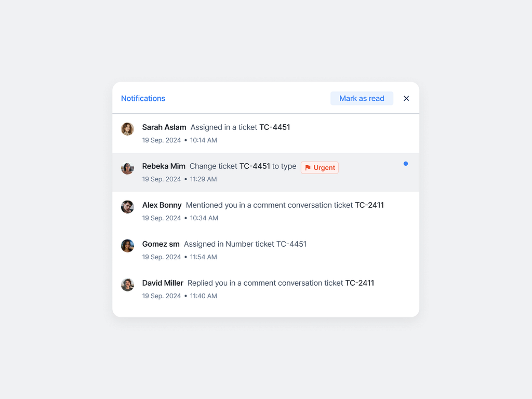The width and height of the screenshot is (532, 399).
Task: Click Rebeka Mim's avatar picture
Action: pos(127,168)
